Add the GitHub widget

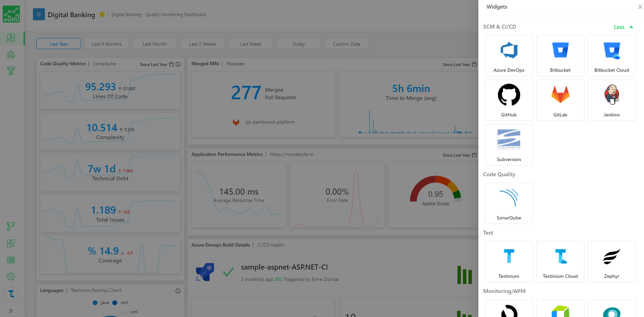(509, 100)
